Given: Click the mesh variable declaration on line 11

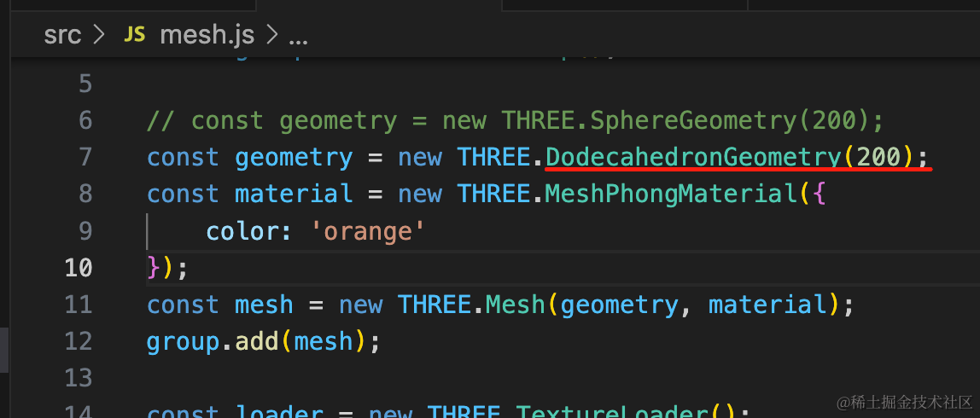Looking at the screenshot, I should click(264, 305).
